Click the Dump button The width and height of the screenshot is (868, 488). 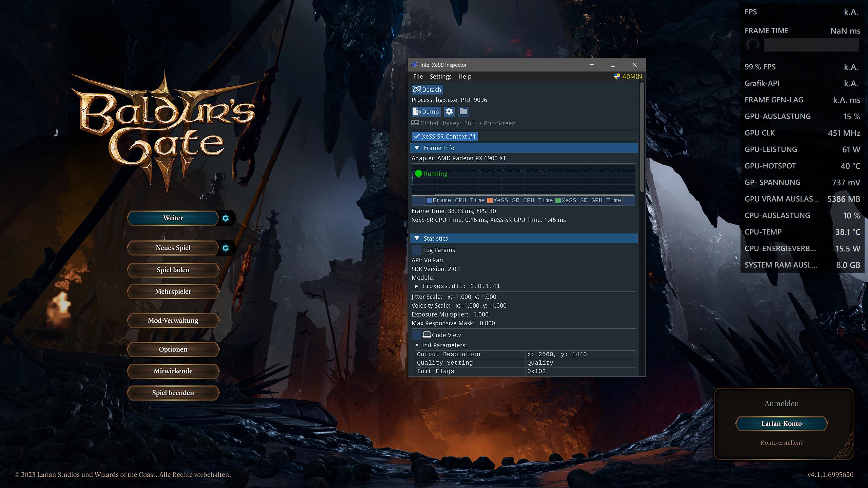[x=426, y=111]
